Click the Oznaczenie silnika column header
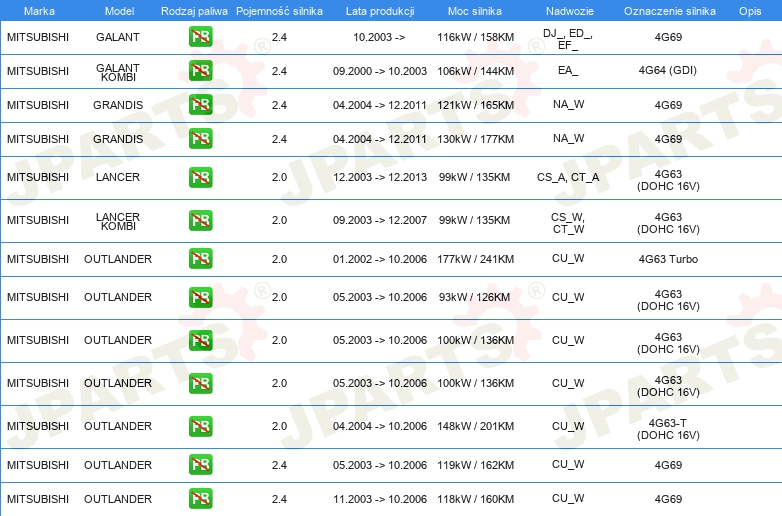The image size is (782, 516). [669, 11]
